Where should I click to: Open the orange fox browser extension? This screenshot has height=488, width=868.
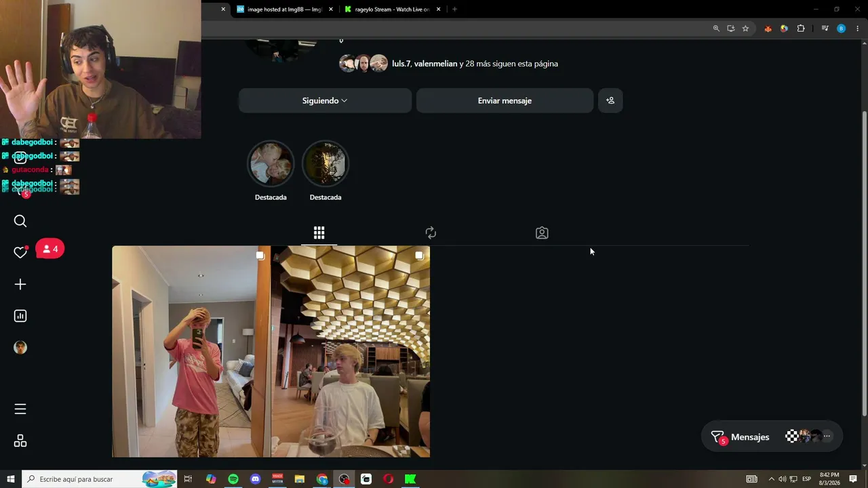point(768,28)
